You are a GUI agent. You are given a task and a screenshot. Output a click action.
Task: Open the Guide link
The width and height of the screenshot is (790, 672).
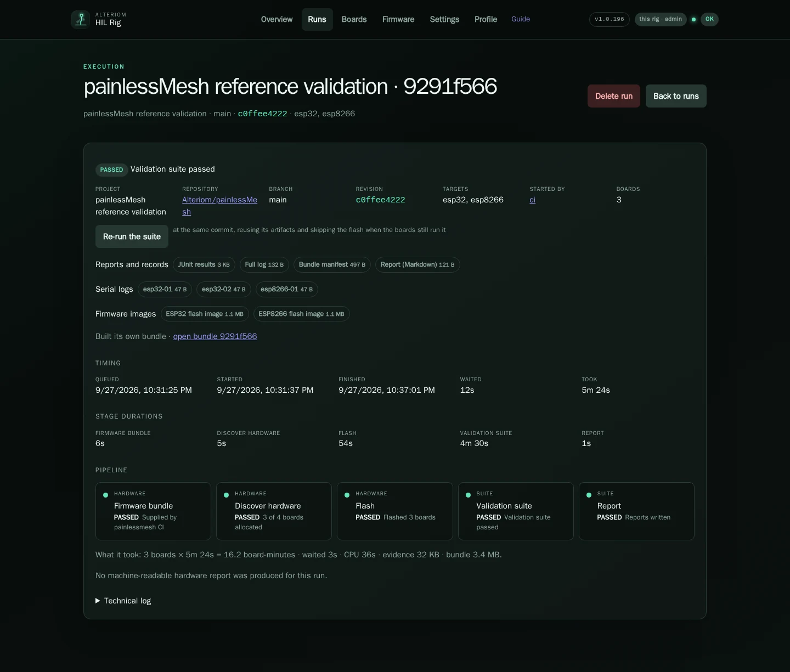(x=521, y=19)
